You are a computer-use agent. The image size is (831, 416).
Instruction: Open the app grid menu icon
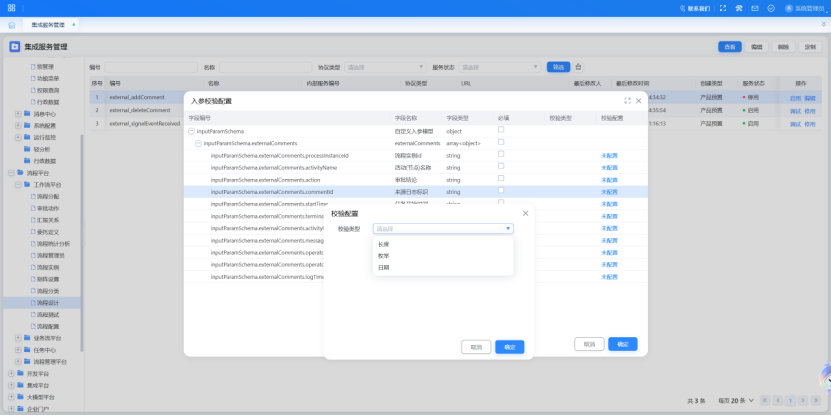[x=12, y=7]
